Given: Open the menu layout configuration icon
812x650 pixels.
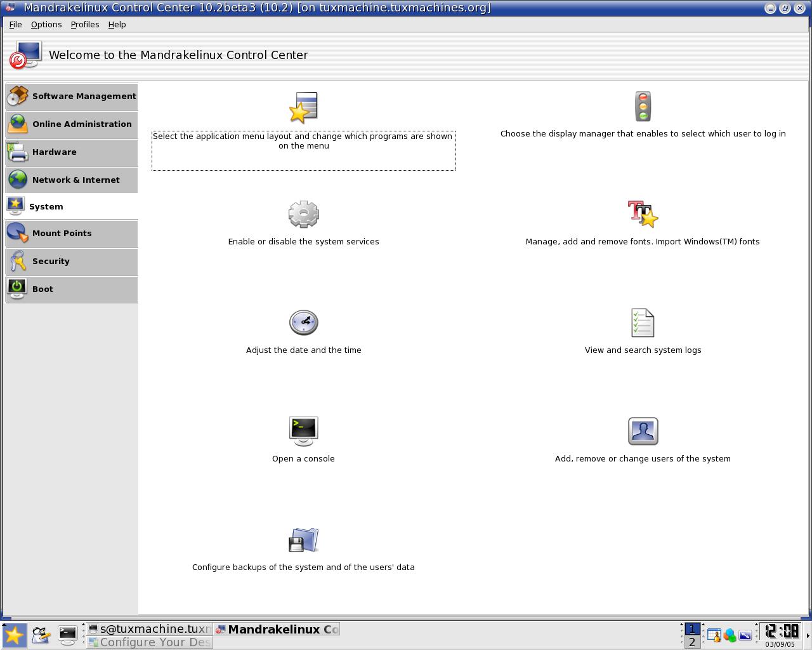Looking at the screenshot, I should [303, 107].
